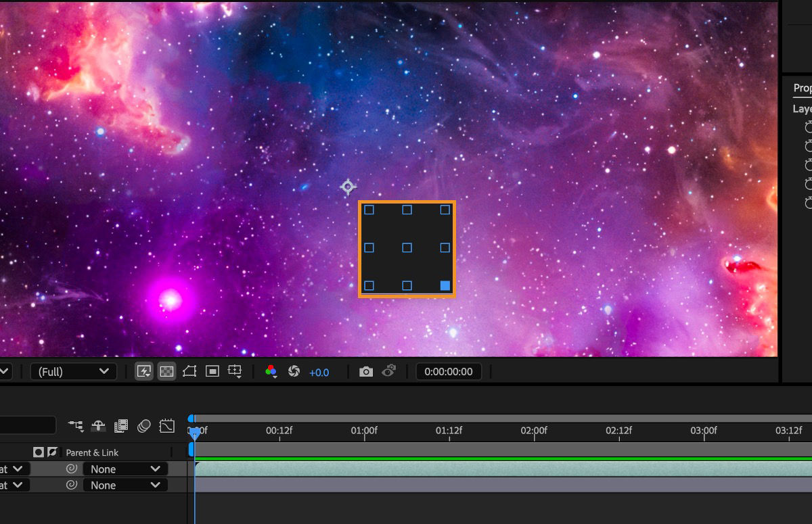Viewport: 812px width, 524px height.
Task: Click the aperture Reset Exposure button
Action: click(x=294, y=371)
